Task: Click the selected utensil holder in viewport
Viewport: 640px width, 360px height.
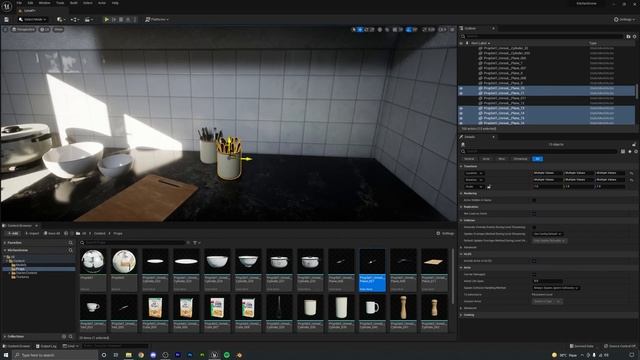Action: tap(229, 159)
